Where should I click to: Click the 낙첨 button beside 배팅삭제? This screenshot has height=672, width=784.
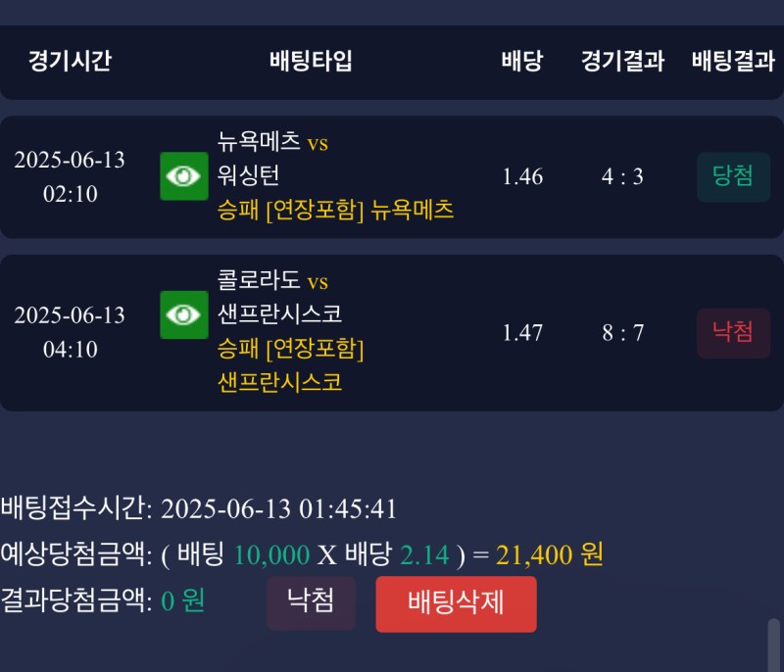click(x=311, y=602)
